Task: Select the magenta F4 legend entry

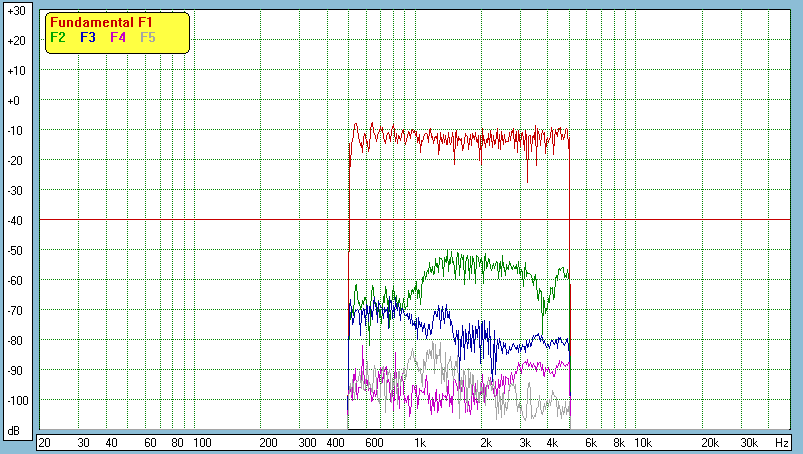Action: click(x=118, y=37)
